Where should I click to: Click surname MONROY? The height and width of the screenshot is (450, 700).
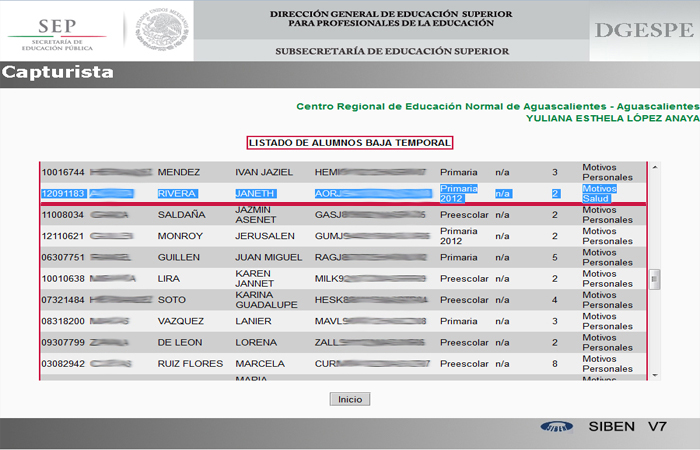180,236
